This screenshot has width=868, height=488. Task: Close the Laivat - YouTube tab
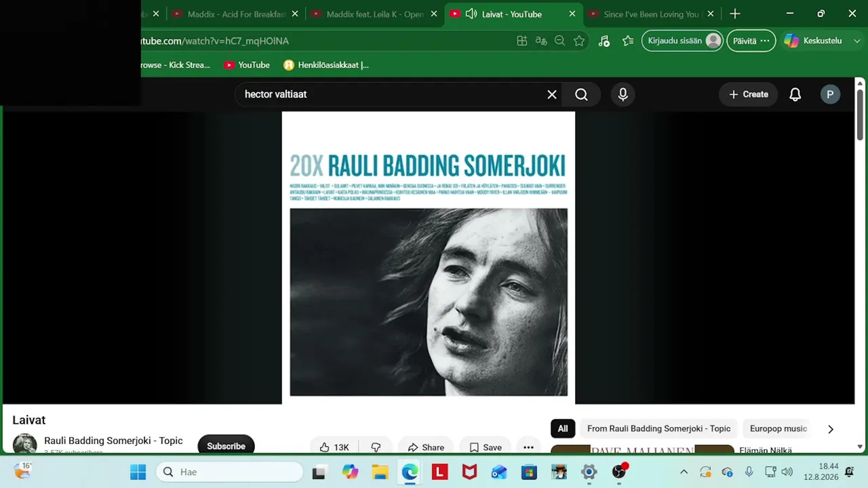click(572, 14)
